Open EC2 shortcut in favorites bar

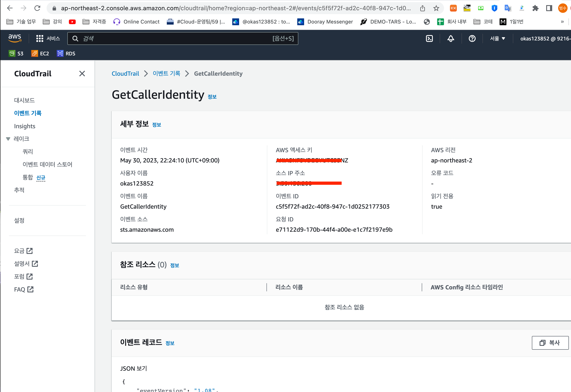40,54
